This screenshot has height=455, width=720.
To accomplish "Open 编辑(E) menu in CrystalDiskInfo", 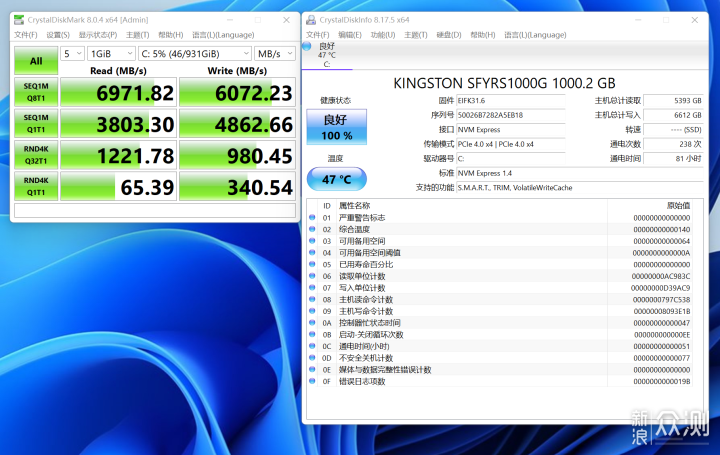I will pos(350,35).
